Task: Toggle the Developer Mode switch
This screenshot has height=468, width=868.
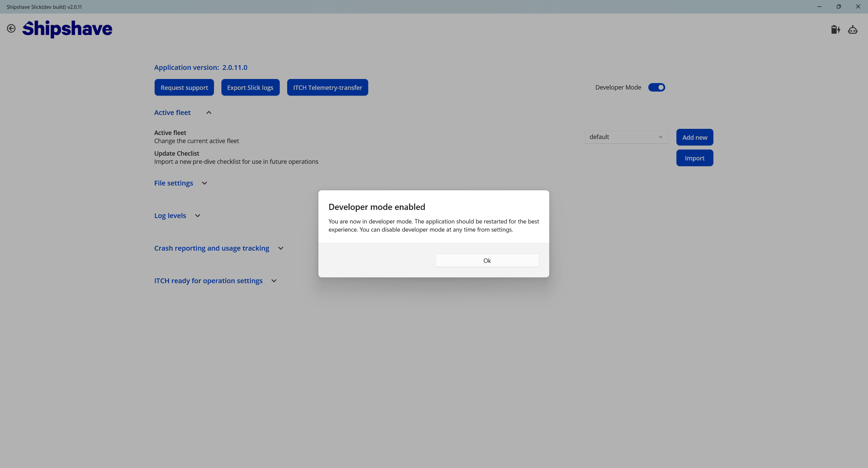Action: click(656, 87)
